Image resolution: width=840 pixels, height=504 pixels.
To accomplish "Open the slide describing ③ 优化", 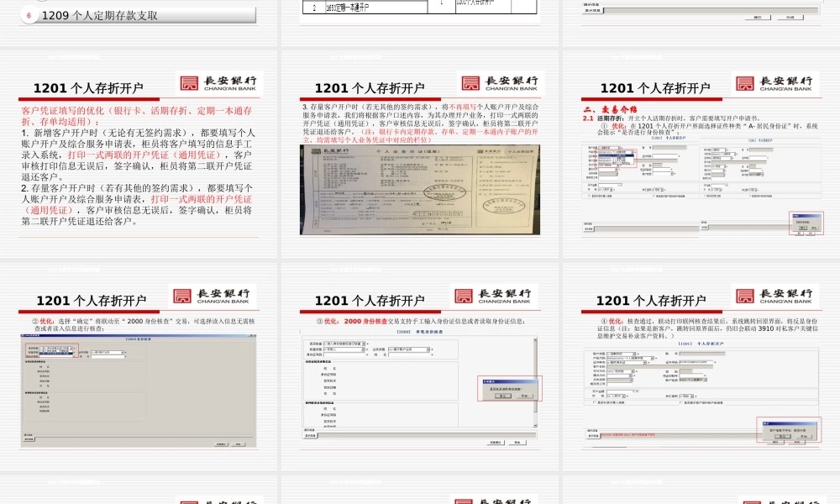I will point(420,365).
